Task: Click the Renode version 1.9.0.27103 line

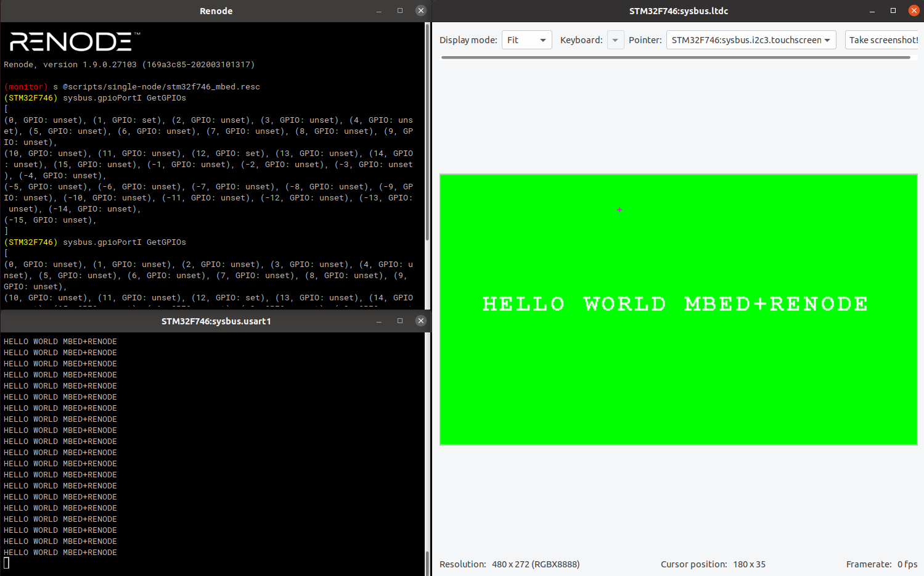Action: tap(129, 65)
